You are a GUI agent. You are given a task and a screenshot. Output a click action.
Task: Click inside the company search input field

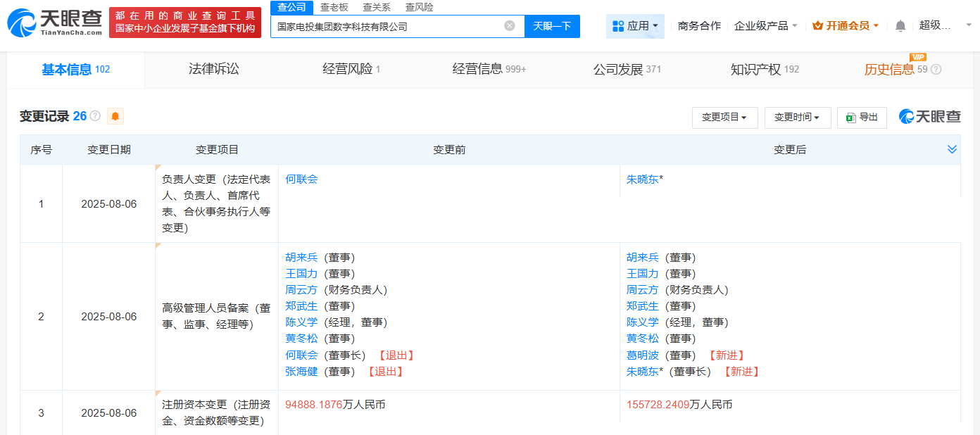387,26
